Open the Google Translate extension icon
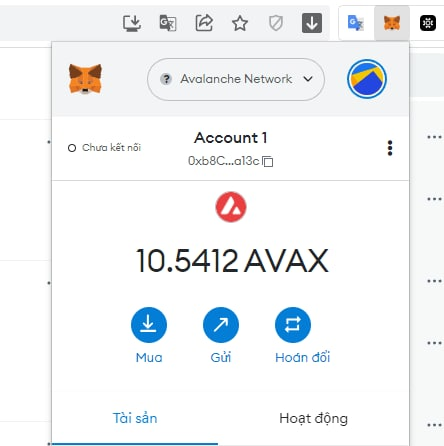 click(x=356, y=23)
